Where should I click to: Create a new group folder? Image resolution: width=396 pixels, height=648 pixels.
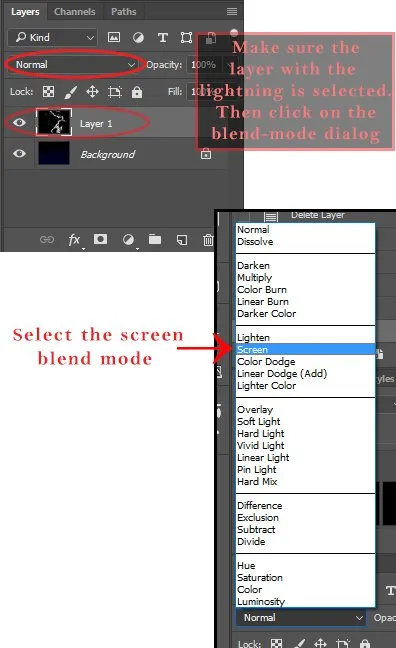155,239
